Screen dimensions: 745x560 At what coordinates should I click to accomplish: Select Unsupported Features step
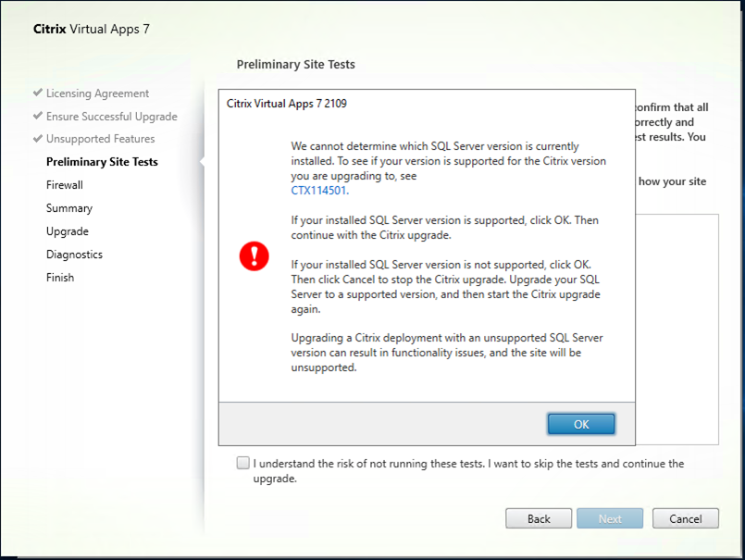click(100, 139)
